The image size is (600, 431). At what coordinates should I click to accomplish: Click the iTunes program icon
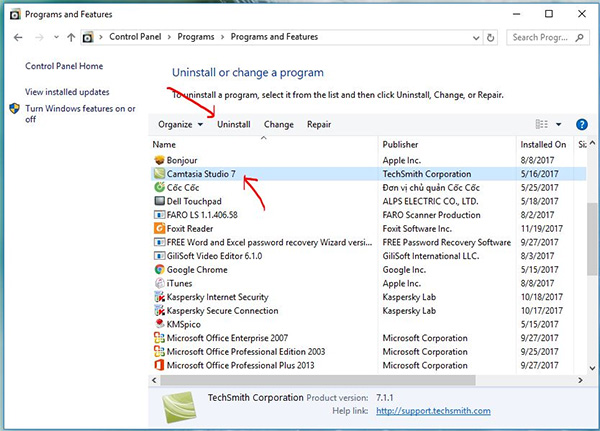(159, 283)
